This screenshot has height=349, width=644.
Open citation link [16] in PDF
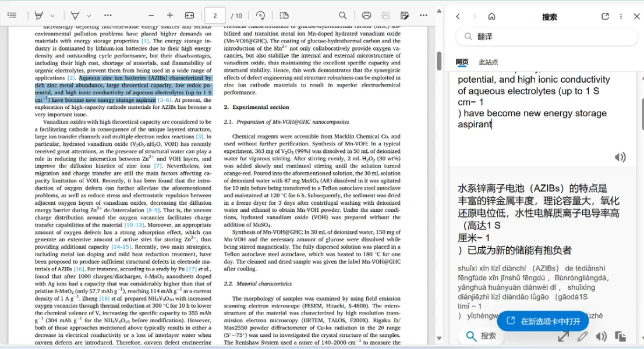pos(79,269)
